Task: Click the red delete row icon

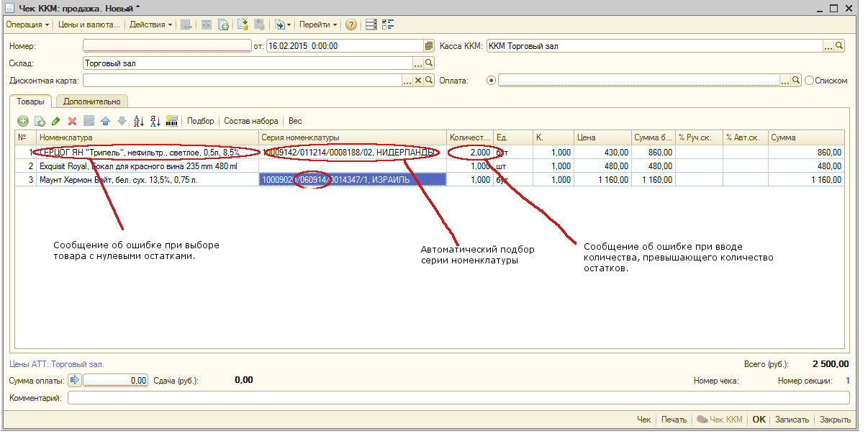Action: tap(72, 121)
